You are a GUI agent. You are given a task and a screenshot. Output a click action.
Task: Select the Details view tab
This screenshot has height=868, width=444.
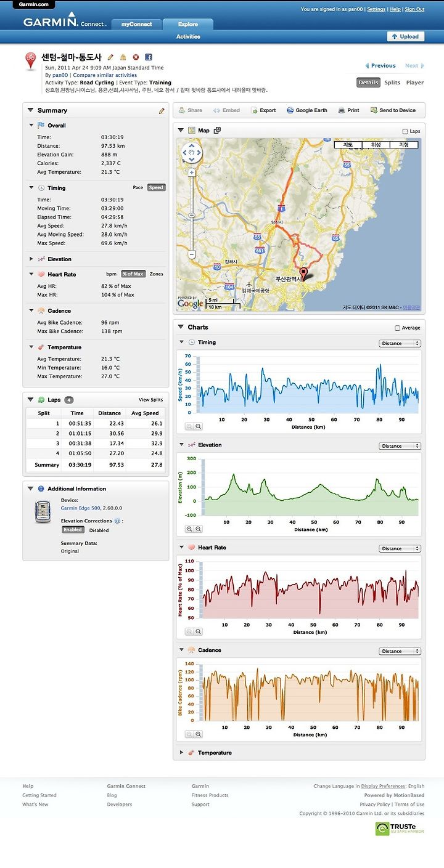pos(368,83)
